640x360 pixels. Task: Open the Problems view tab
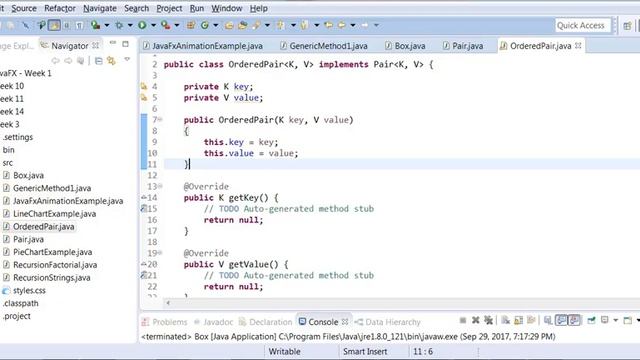tap(164, 322)
